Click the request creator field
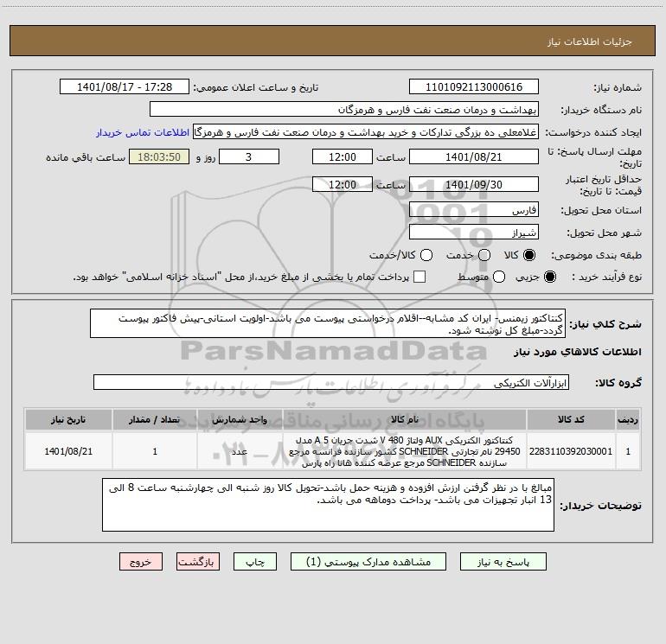The height and width of the screenshot is (644, 666). (x=366, y=132)
